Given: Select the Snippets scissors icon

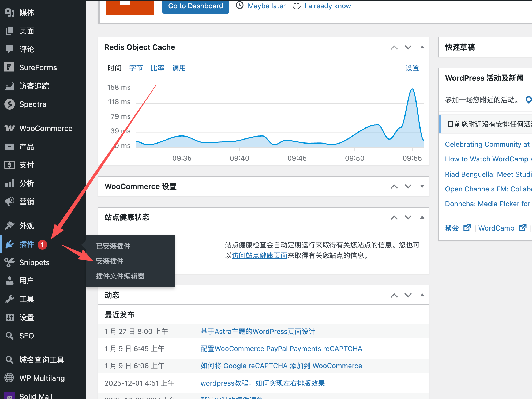Looking at the screenshot, I should (9, 262).
